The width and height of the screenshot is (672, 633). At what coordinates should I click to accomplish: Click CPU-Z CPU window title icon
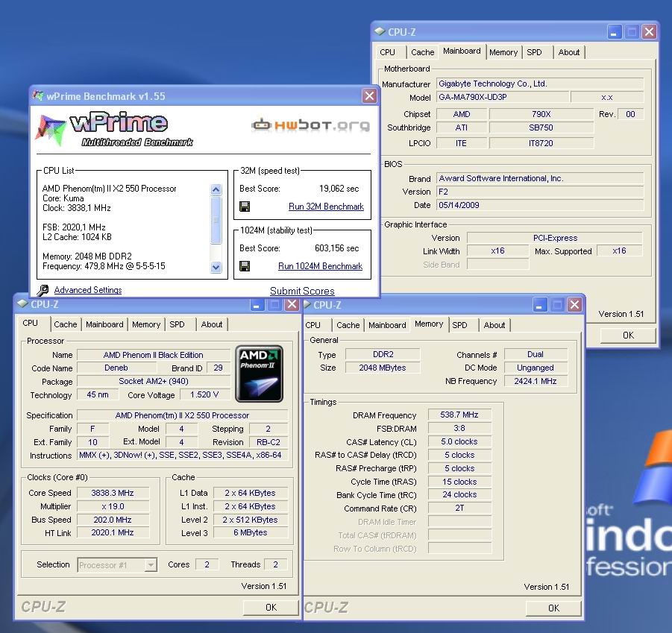click(x=22, y=303)
